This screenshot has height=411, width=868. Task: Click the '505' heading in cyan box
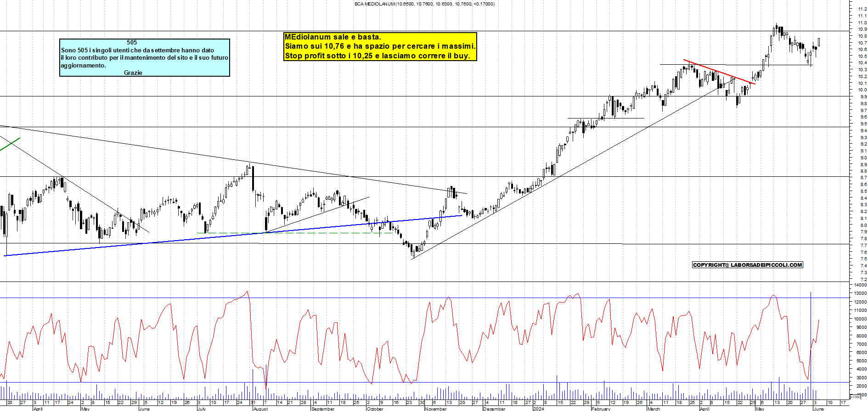click(132, 42)
